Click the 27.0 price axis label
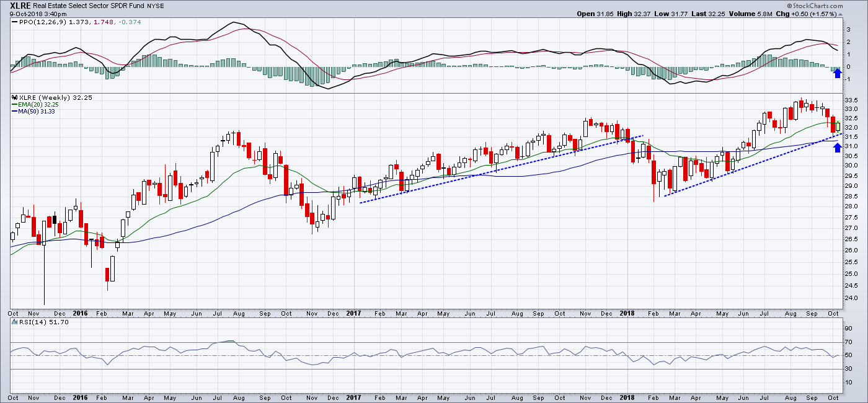Screen dimensions: 868x403 (x=851, y=228)
